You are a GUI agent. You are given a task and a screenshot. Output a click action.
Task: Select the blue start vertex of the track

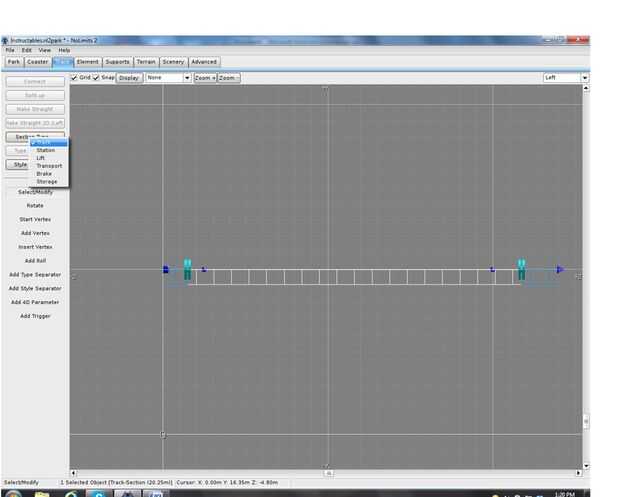click(x=166, y=270)
